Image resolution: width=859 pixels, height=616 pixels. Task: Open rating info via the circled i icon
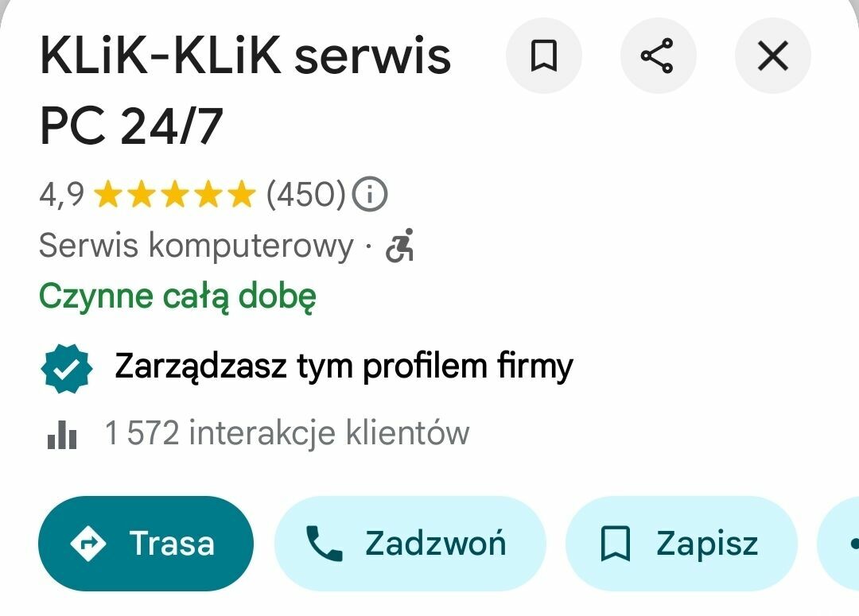(369, 194)
